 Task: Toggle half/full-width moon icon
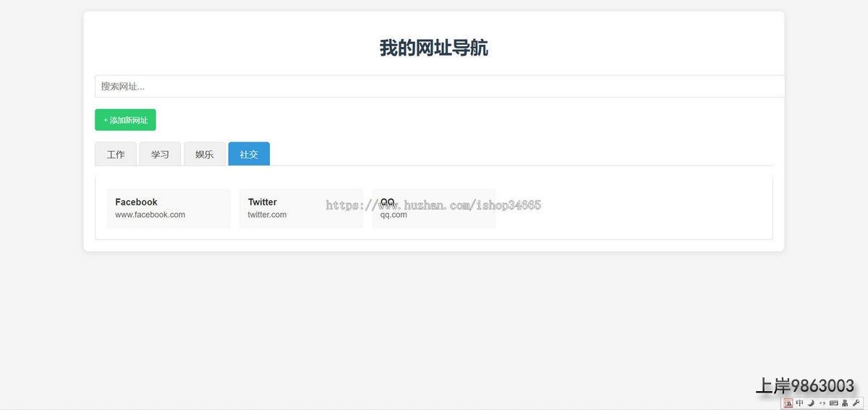click(811, 403)
